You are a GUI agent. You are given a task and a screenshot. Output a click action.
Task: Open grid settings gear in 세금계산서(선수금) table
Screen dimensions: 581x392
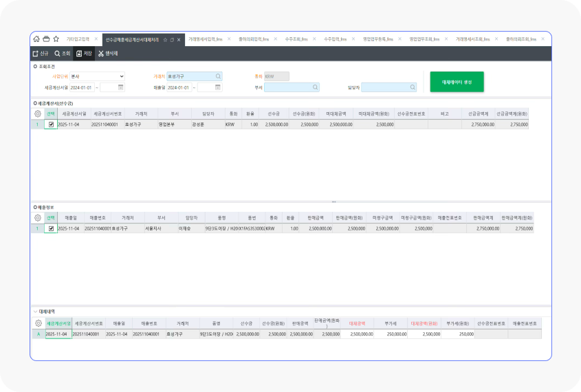tap(38, 113)
